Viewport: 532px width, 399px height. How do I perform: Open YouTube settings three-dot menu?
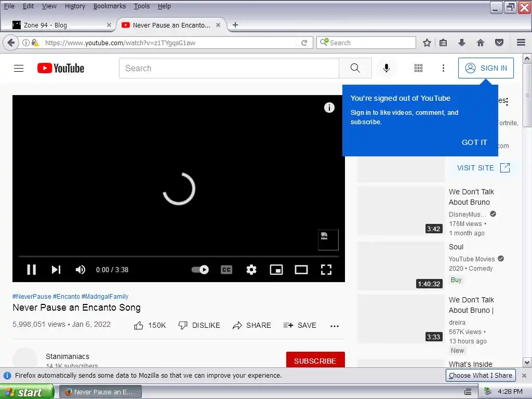click(443, 68)
